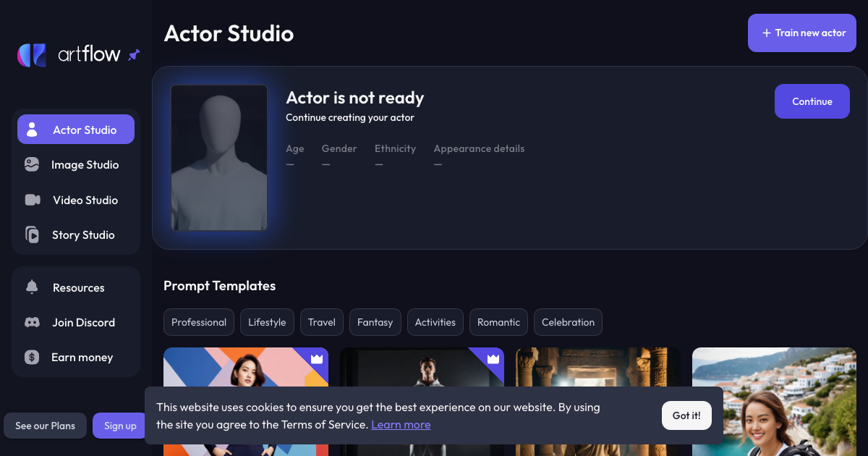Open the See our Plans page
Viewport: 868px width, 456px height.
click(x=45, y=426)
